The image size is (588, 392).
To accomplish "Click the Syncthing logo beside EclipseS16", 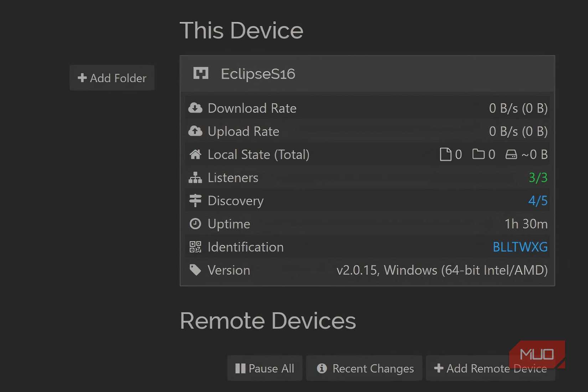I will (x=201, y=73).
